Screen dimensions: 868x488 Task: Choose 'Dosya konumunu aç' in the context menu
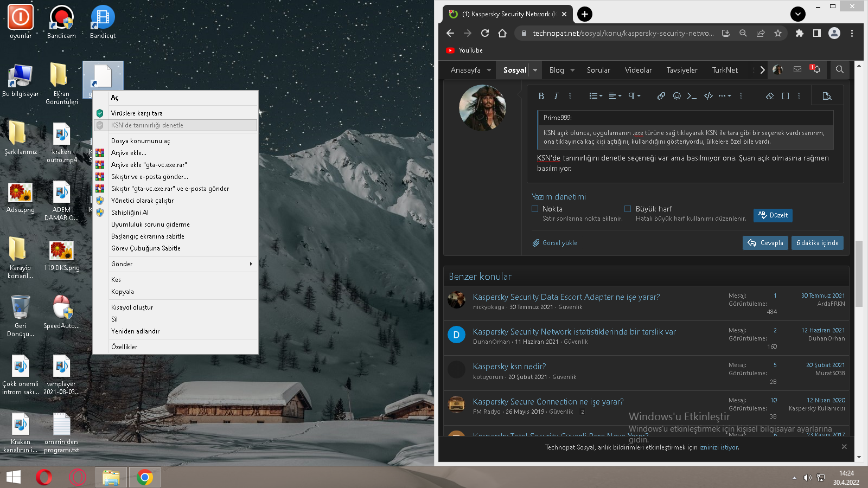point(175,141)
